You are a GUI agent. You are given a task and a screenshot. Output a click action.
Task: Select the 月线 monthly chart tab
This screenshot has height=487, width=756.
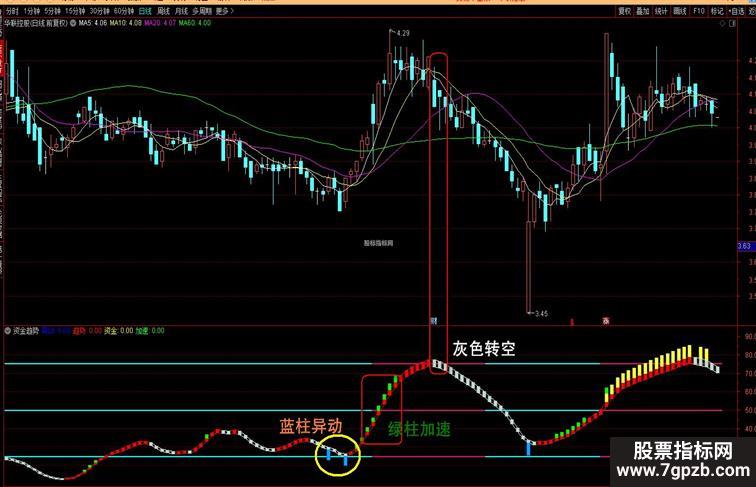tap(181, 11)
